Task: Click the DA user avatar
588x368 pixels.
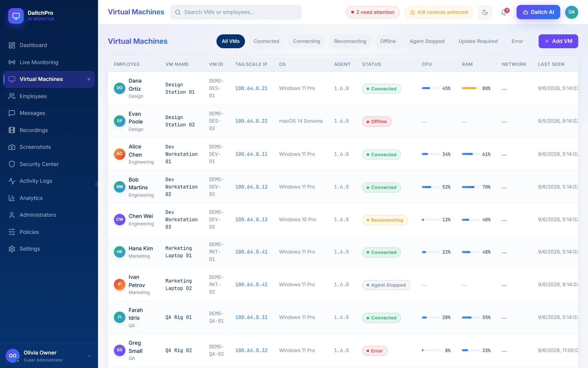Action: (x=572, y=12)
